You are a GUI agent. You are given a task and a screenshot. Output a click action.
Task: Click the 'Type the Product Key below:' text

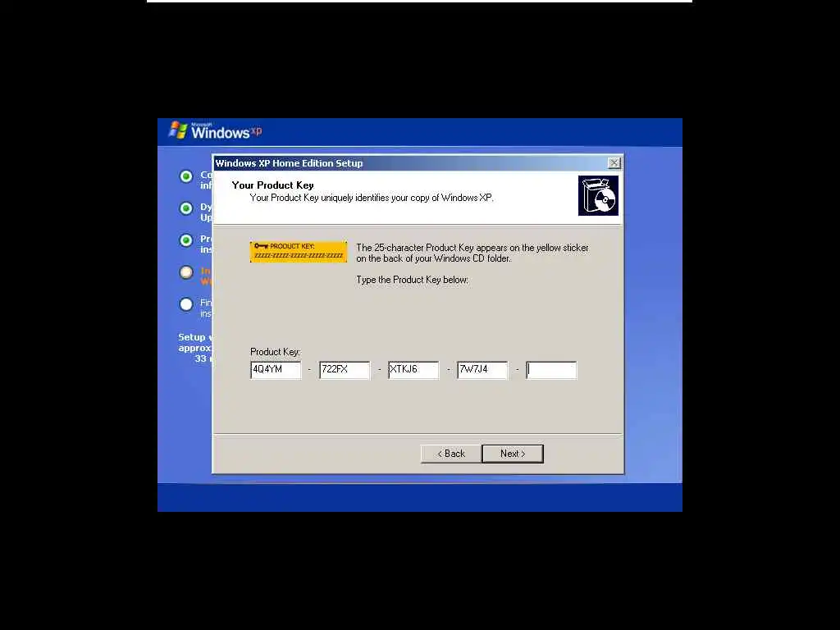(x=413, y=280)
